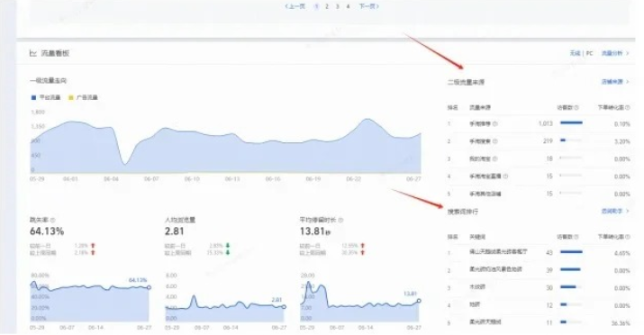Viewport: 644px width, 335px height.
Task: Select page 3 in pagination
Action: [337, 6]
